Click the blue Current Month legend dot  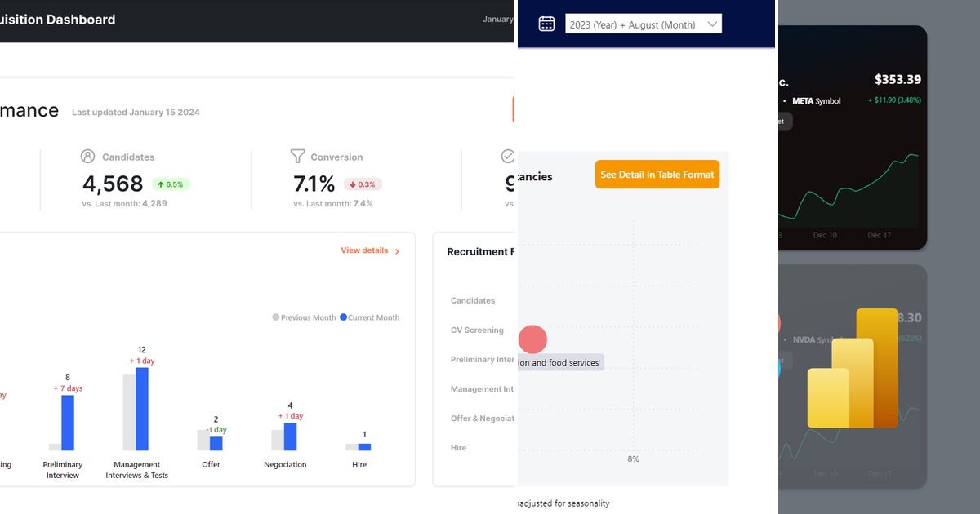(343, 317)
